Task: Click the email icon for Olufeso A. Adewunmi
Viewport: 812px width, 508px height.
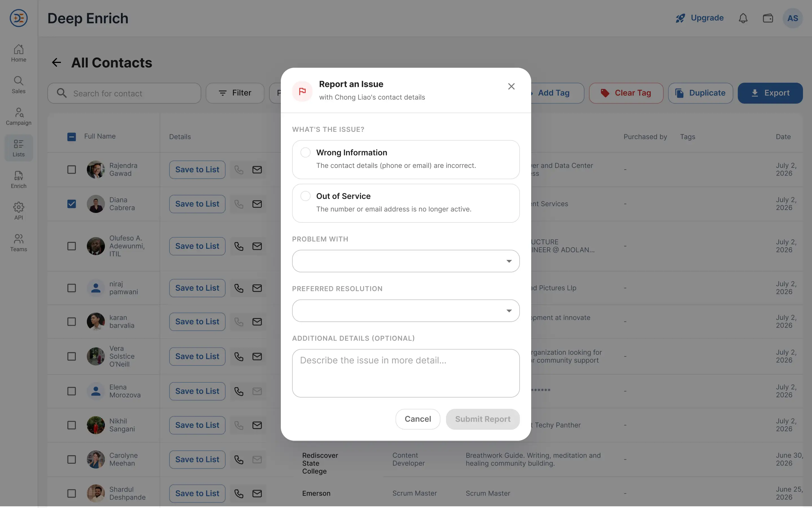Action: click(x=257, y=246)
